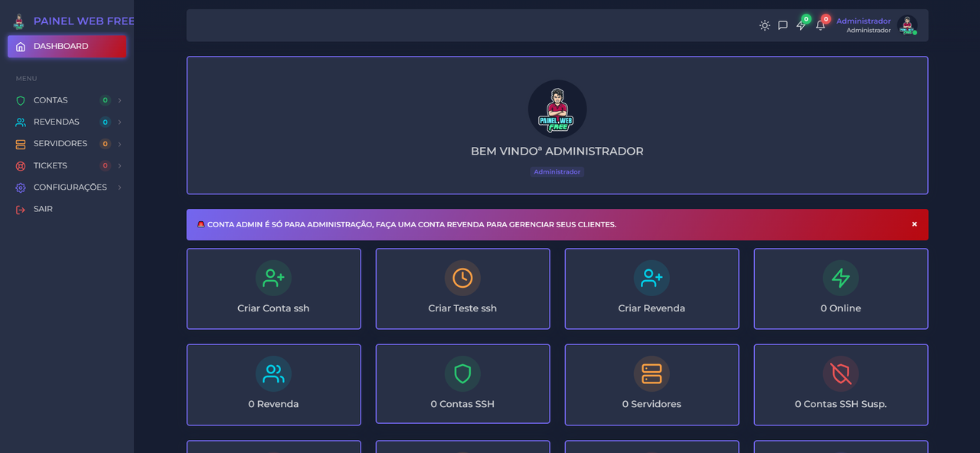Image resolution: width=980 pixels, height=453 pixels.
Task: Click the Criar Teste ssh clock icon
Action: [x=462, y=278]
